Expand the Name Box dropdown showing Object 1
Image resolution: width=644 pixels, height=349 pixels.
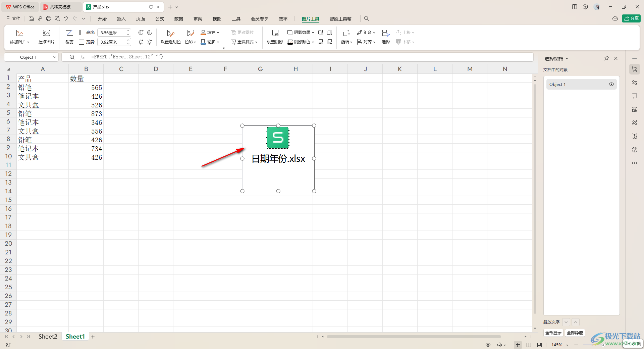click(54, 57)
